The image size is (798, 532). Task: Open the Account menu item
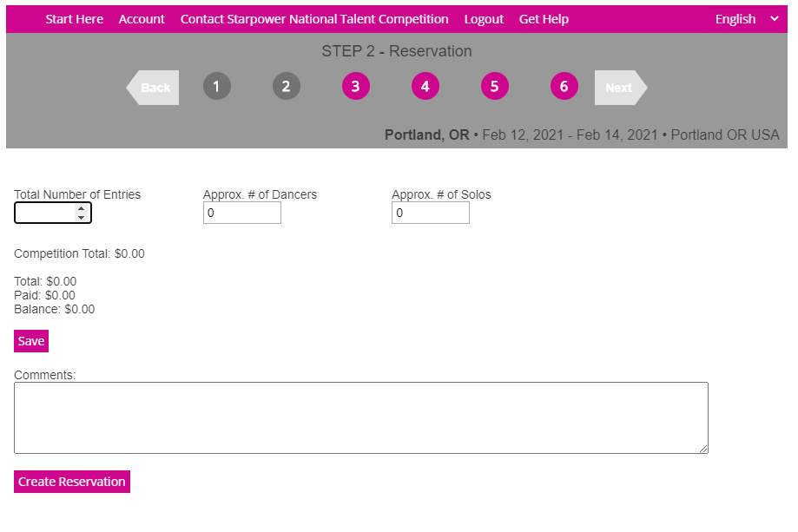click(x=142, y=19)
